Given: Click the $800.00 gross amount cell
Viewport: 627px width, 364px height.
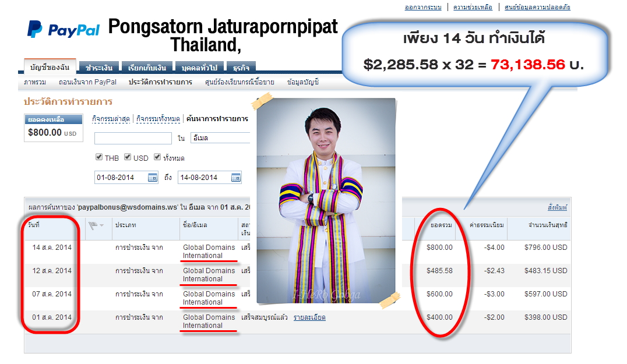Looking at the screenshot, I should point(439,248).
